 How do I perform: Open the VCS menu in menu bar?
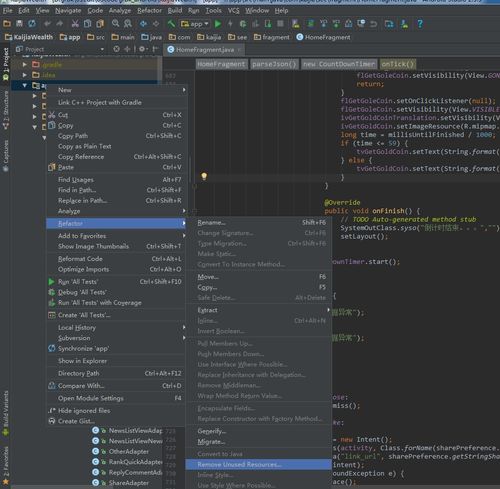[233, 10]
